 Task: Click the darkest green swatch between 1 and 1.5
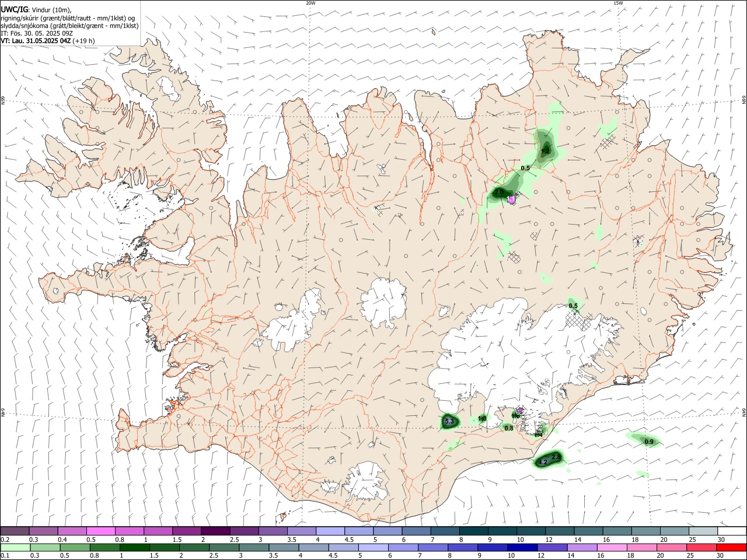134,547
